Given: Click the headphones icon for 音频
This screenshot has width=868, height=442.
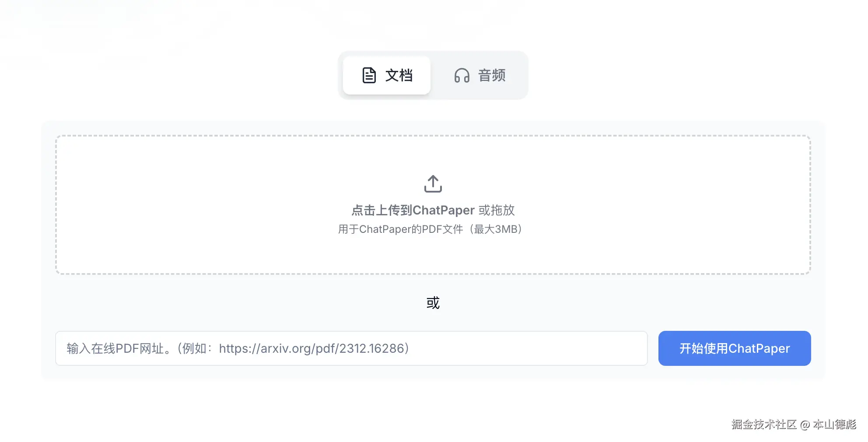Looking at the screenshot, I should 462,75.
